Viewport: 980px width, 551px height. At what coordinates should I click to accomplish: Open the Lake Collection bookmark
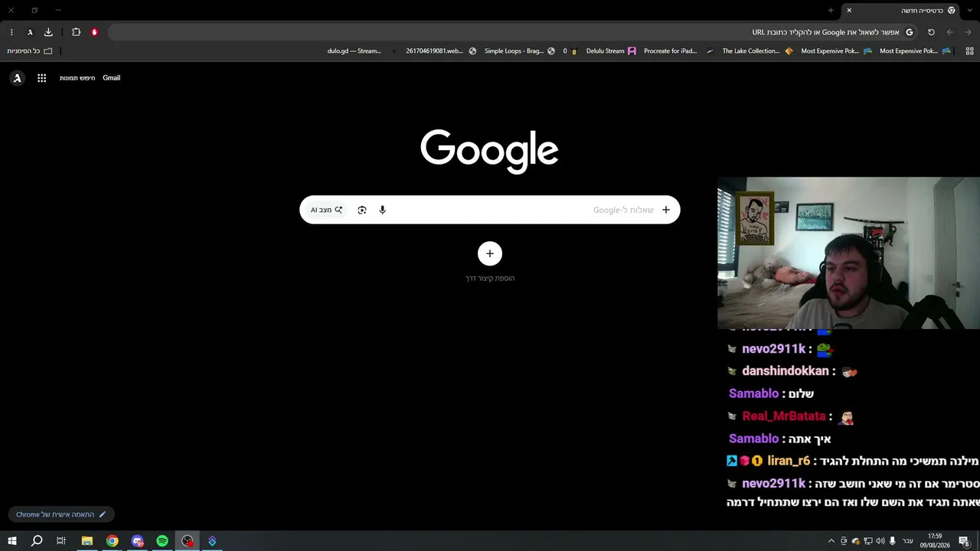[x=757, y=51]
